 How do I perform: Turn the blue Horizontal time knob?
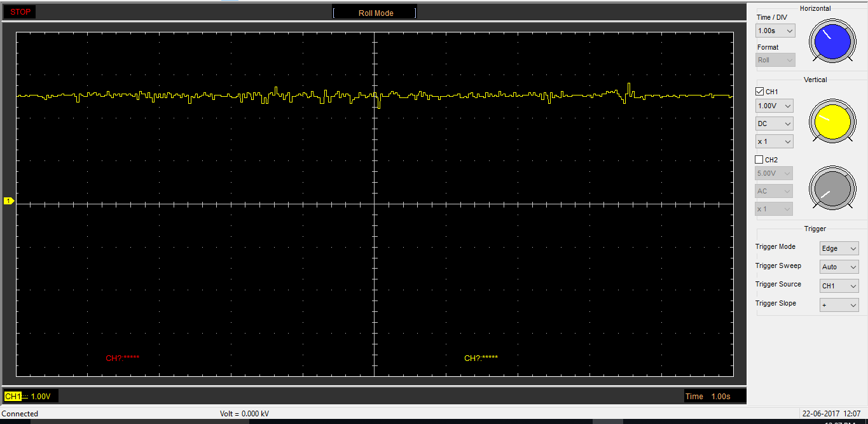832,42
